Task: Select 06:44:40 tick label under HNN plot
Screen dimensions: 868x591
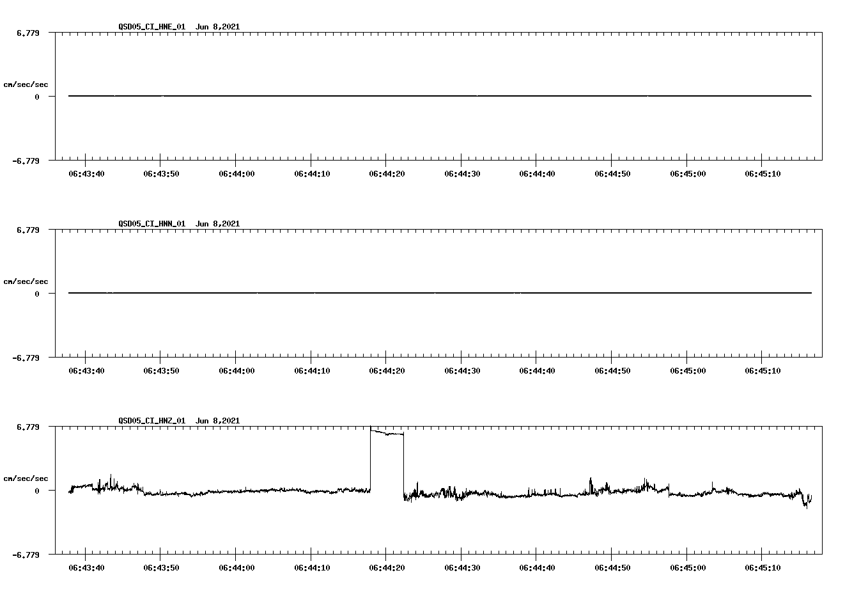Action: point(537,371)
